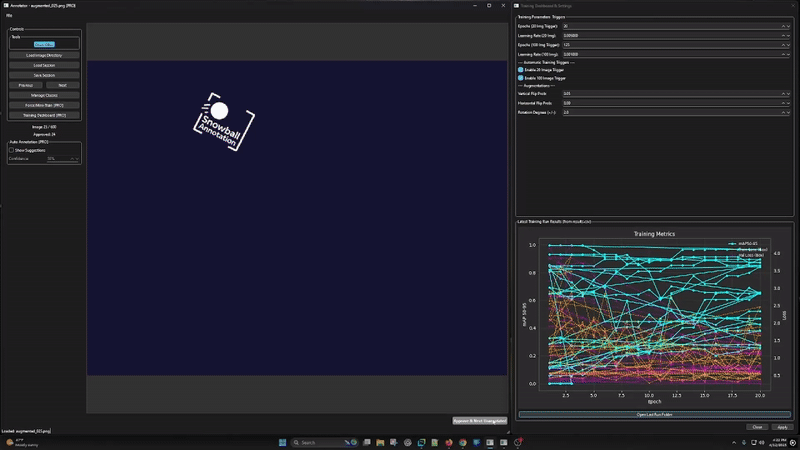The image size is (800, 450).
Task: Click the Save Session button
Action: 44,75
